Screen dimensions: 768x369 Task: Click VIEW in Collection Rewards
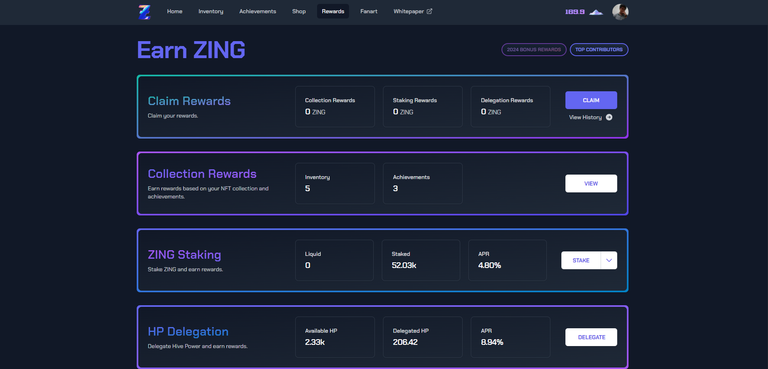[x=591, y=183]
